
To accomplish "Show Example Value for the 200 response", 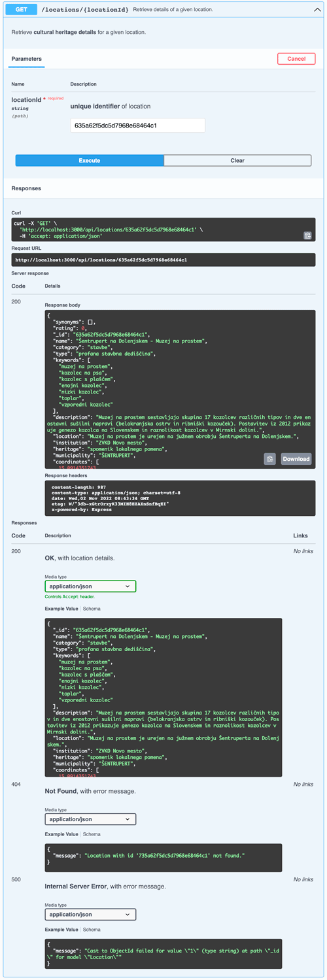I will point(61,609).
